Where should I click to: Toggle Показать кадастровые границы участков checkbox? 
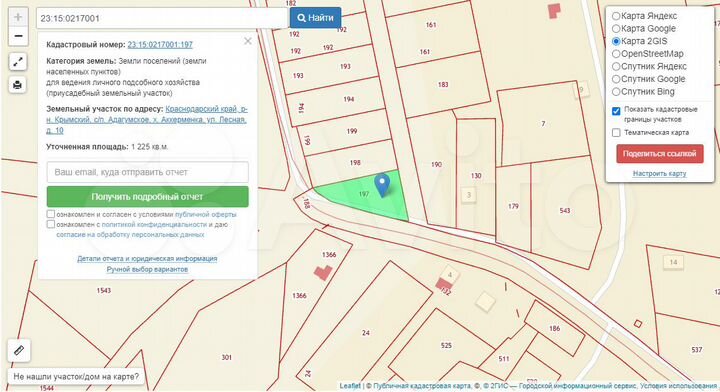[616, 111]
